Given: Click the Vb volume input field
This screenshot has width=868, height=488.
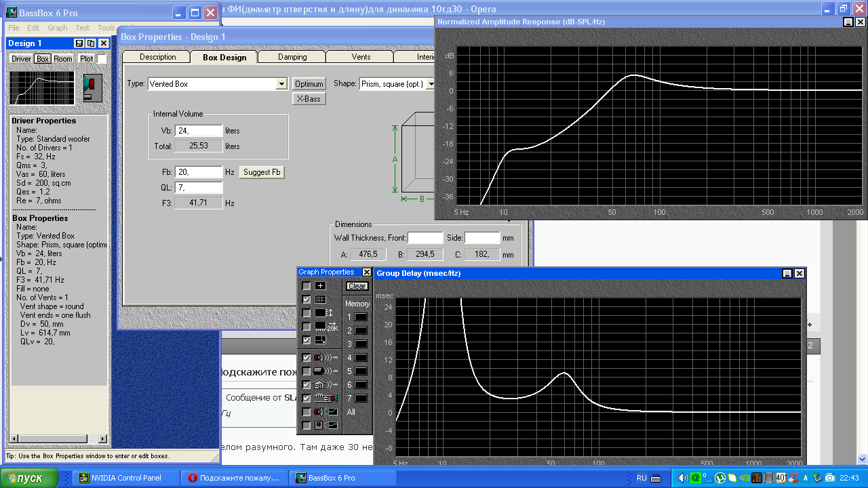Looking at the screenshot, I should pos(198,131).
